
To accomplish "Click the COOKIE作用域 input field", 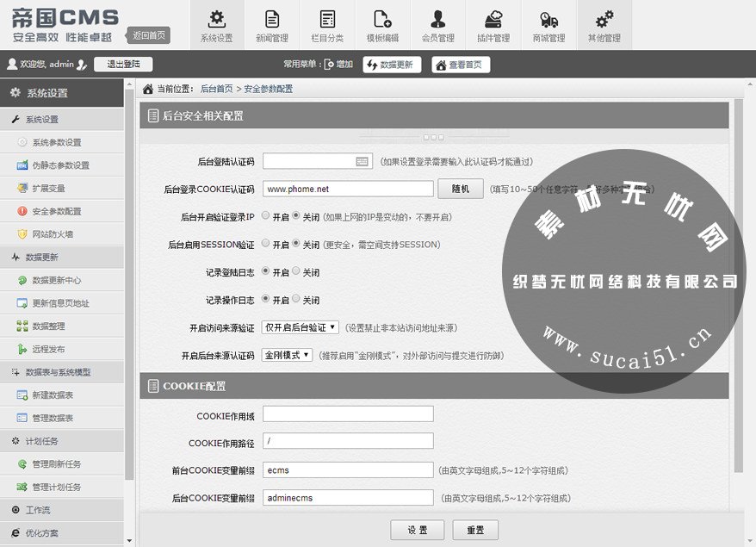I will coord(347,414).
